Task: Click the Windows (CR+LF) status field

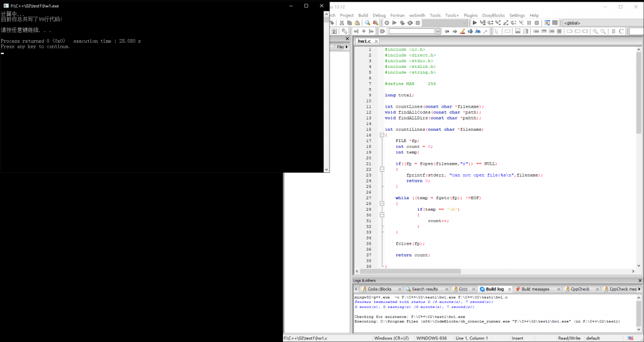Action: tap(391, 338)
